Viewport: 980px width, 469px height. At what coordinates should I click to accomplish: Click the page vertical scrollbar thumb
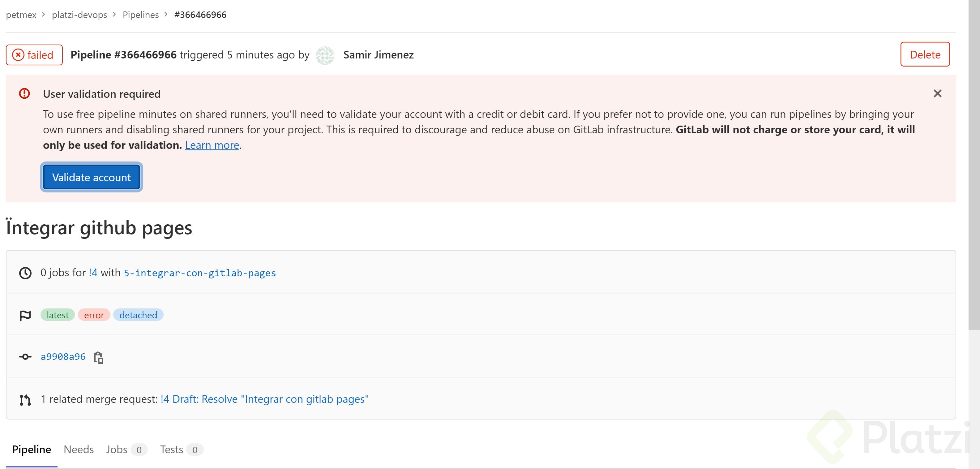point(974,165)
